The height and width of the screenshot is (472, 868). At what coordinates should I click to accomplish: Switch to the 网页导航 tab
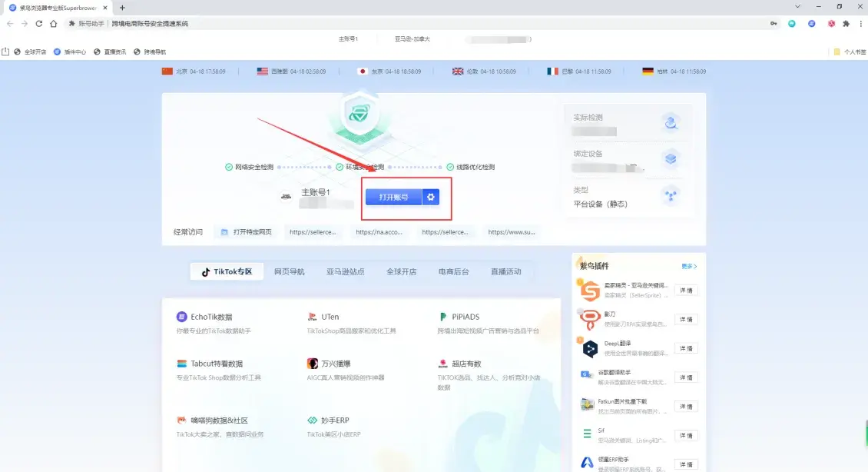point(290,271)
